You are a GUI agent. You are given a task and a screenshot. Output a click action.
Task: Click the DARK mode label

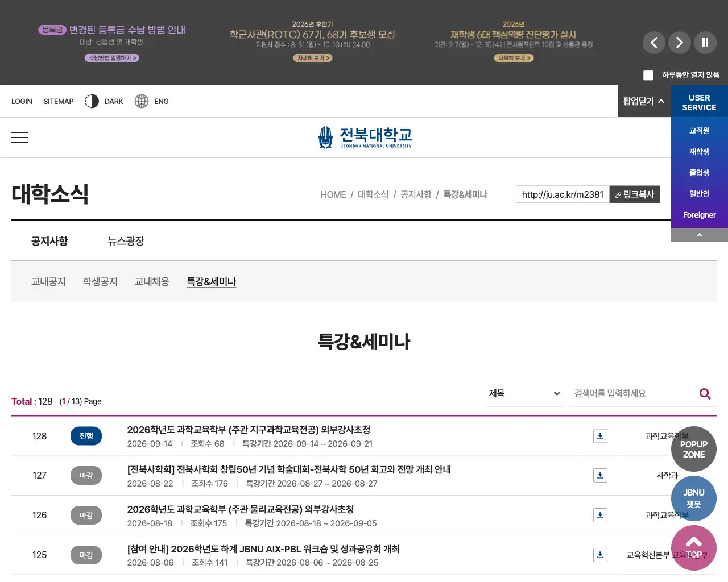[114, 101]
